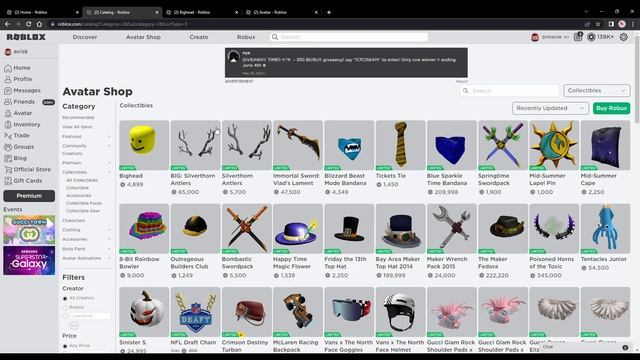
Task: Open the Tentacles Junior item thumbnail
Action: pyautogui.click(x=605, y=229)
